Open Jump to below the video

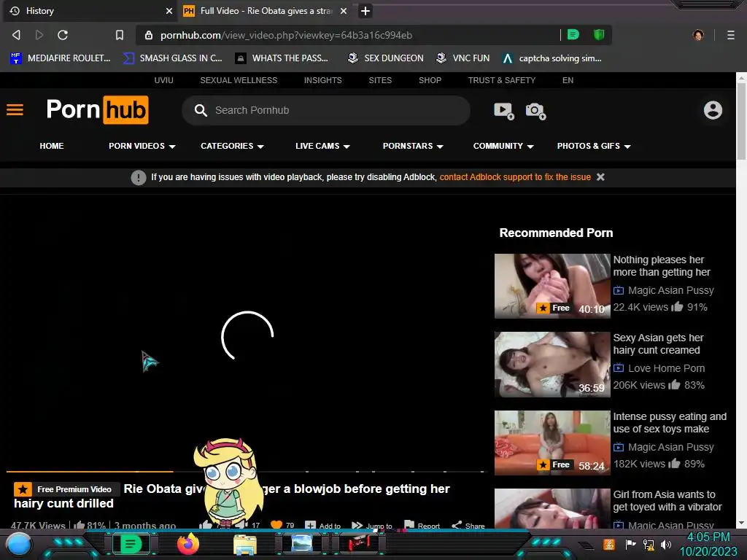[371, 526]
